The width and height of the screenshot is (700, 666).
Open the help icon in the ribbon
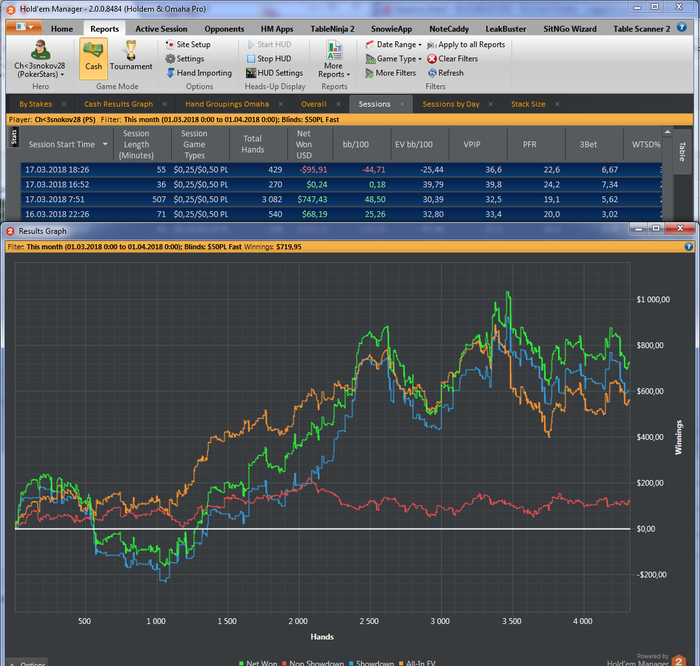[681, 27]
